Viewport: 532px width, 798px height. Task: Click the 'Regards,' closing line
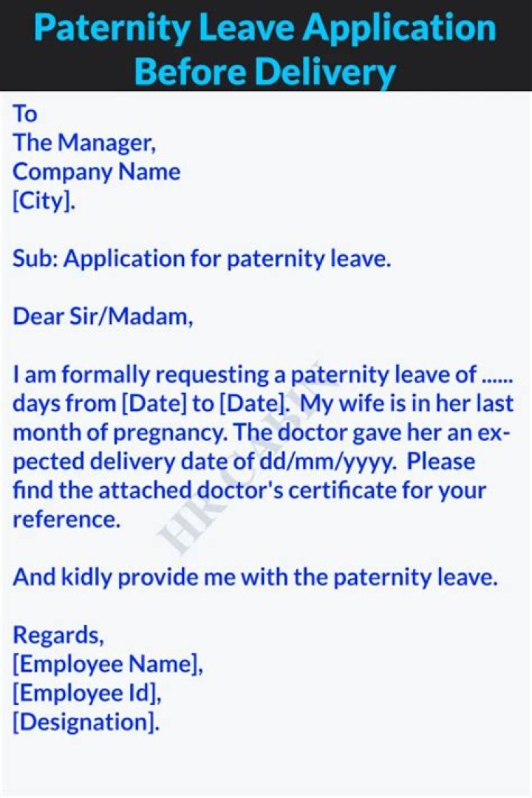click(x=58, y=635)
